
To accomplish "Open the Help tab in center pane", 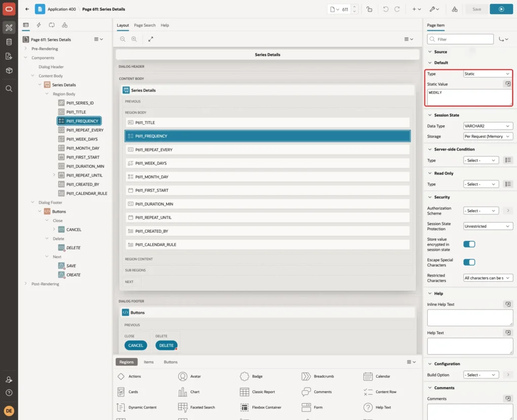I will [165, 25].
